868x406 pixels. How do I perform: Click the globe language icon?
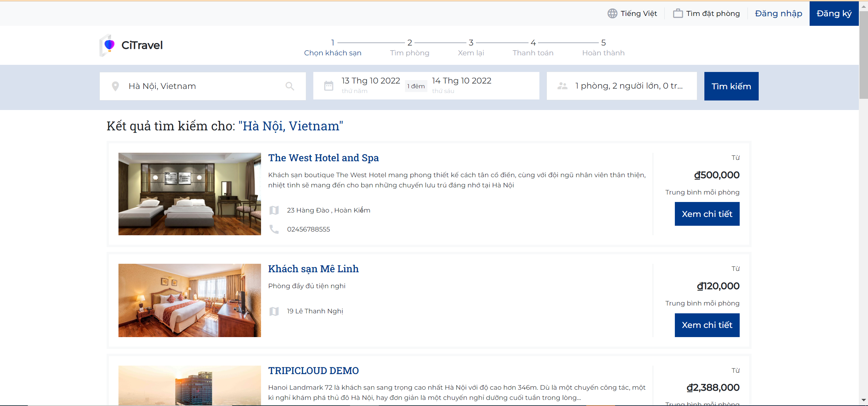pyautogui.click(x=612, y=14)
